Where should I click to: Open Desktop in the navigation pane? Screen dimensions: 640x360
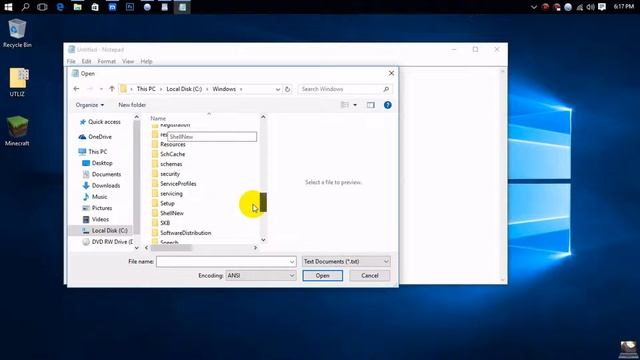click(x=97, y=163)
